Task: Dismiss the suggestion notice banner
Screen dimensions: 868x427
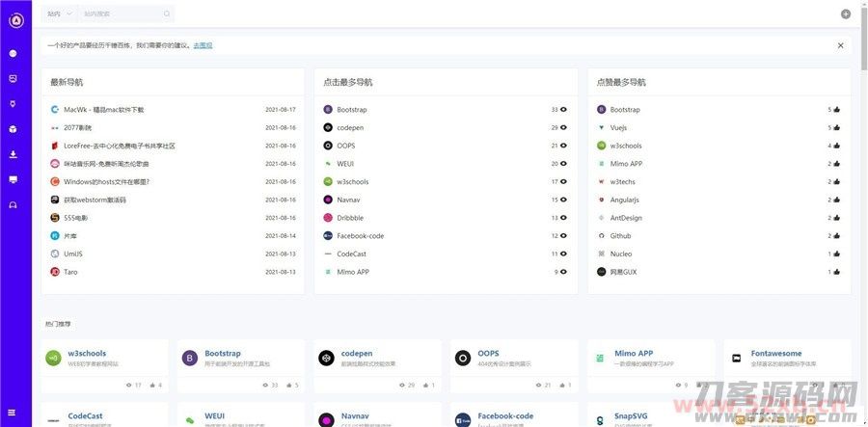Action: click(840, 45)
